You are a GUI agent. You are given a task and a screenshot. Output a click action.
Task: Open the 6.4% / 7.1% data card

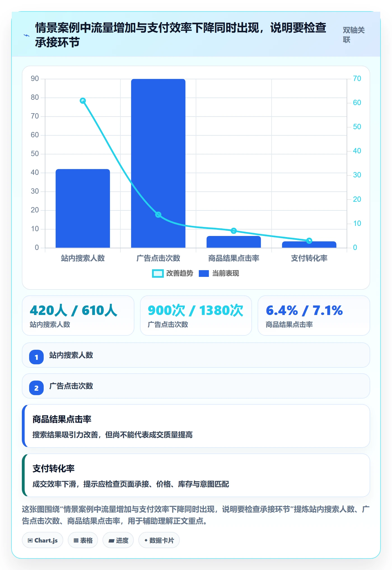click(314, 316)
